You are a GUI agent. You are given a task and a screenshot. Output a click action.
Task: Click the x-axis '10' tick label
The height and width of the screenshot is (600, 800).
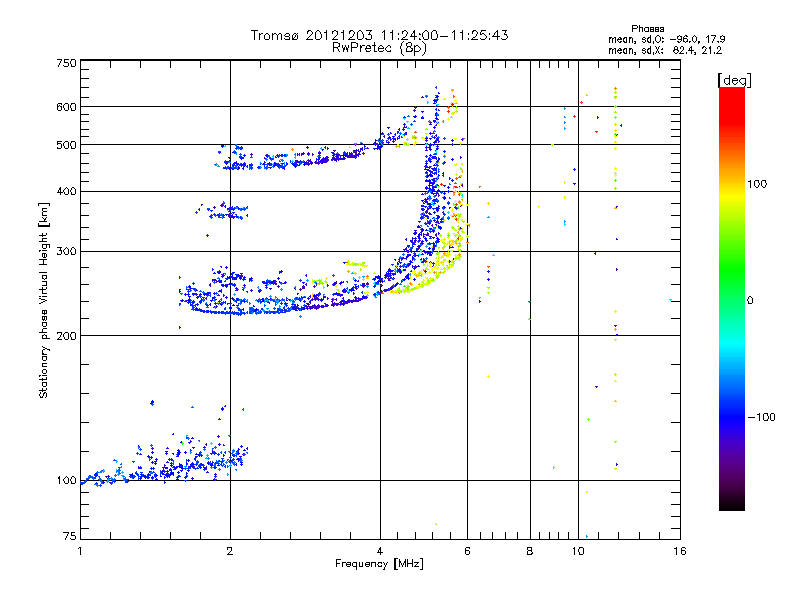[578, 551]
